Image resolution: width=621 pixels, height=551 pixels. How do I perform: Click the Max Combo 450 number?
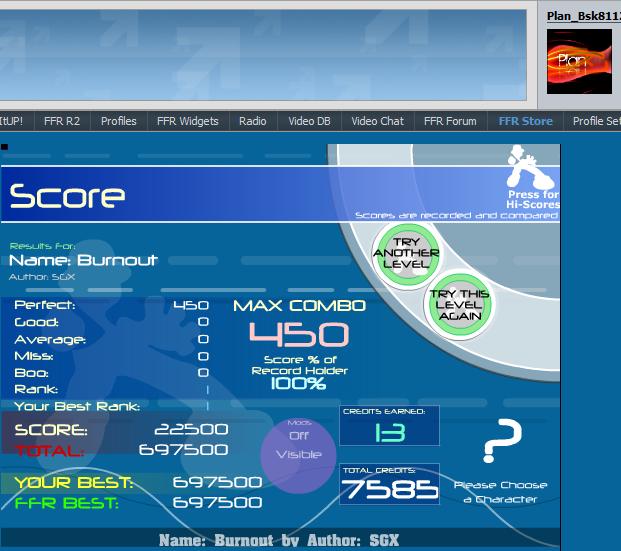(299, 334)
